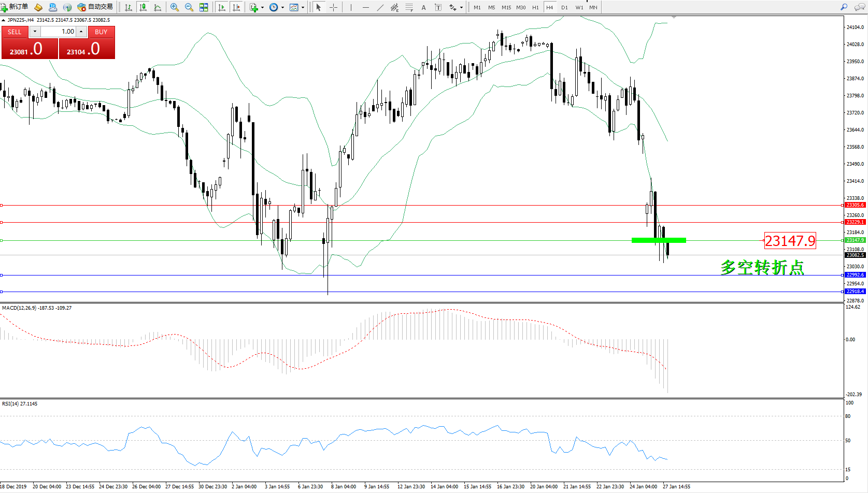Image resolution: width=868 pixels, height=493 pixels.
Task: Switch chart to Candlesticks mode
Action: 143,7
